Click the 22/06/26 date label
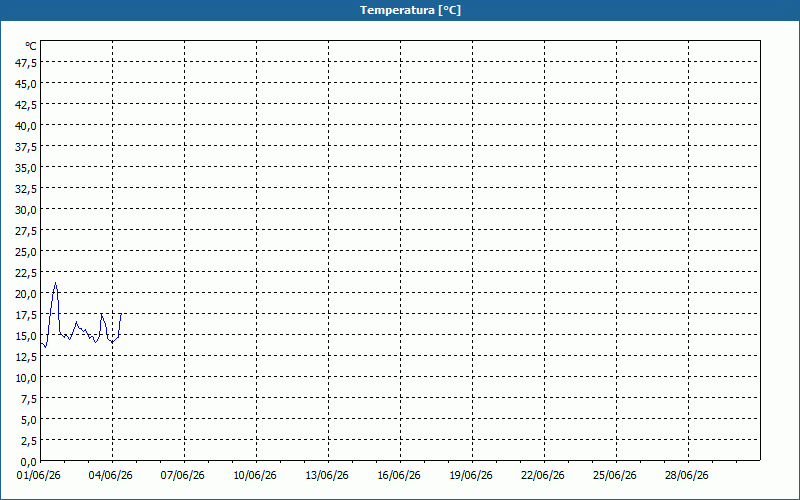 click(x=543, y=476)
